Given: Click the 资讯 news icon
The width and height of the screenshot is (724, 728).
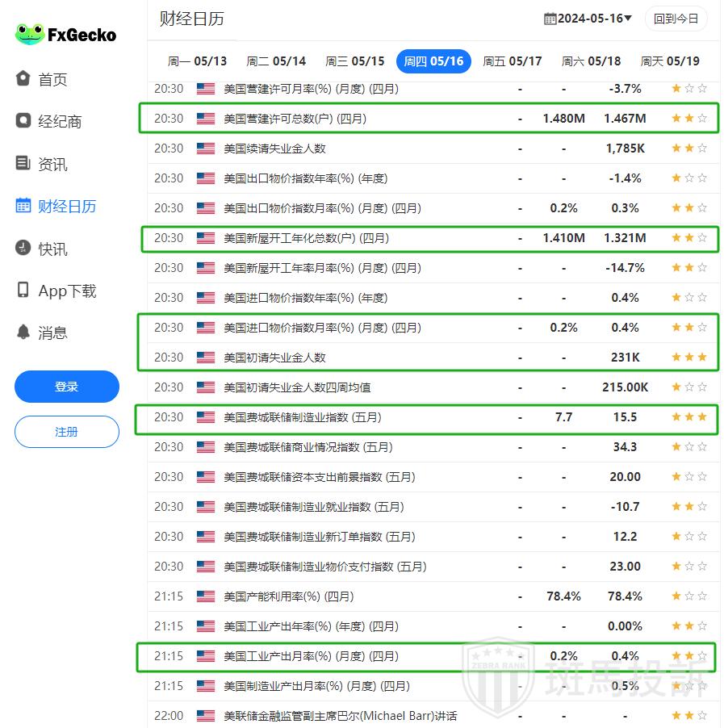Looking at the screenshot, I should tap(23, 164).
